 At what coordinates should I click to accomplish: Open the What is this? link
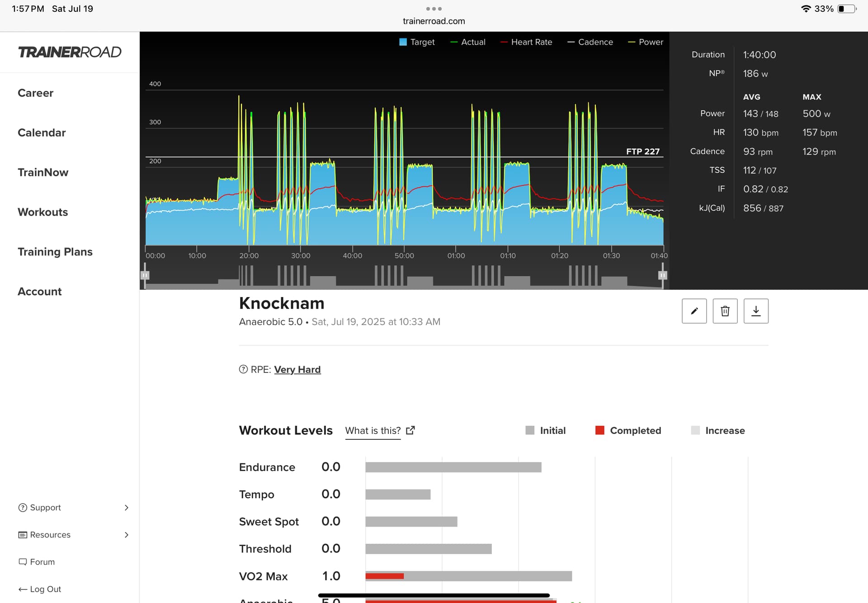pyautogui.click(x=373, y=430)
